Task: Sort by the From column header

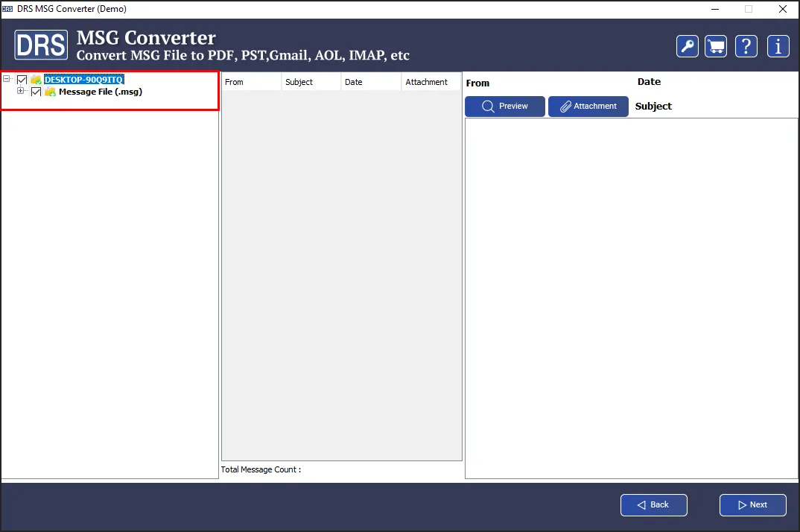Action: point(251,82)
